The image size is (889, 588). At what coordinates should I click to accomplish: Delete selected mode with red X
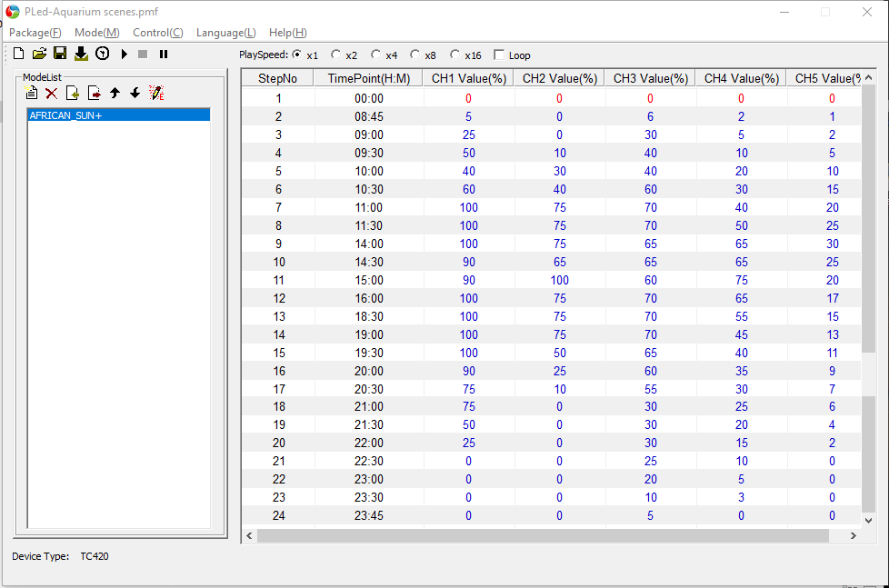click(52, 94)
